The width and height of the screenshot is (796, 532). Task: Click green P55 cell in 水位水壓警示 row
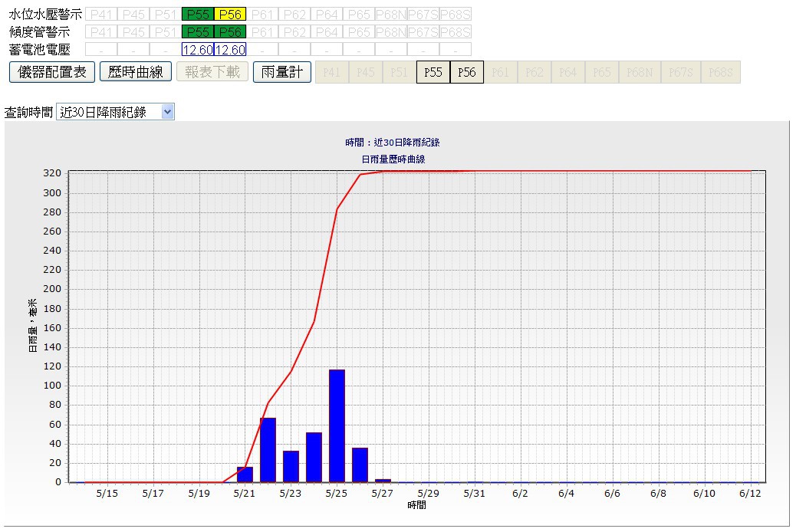198,14
